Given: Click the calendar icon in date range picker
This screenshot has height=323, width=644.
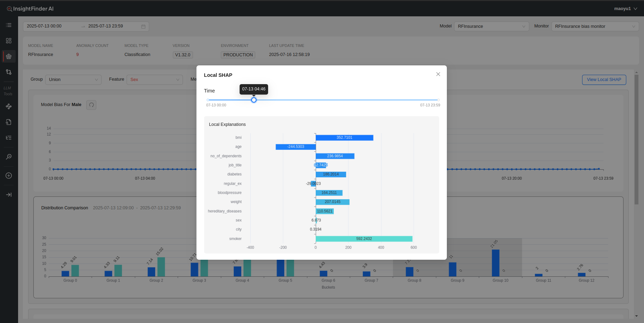Looking at the screenshot, I should (143, 26).
